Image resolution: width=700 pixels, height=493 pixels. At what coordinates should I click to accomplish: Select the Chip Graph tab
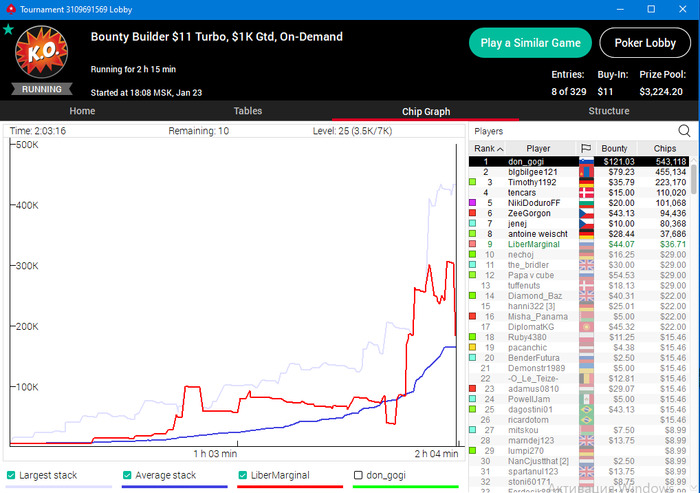(x=426, y=111)
